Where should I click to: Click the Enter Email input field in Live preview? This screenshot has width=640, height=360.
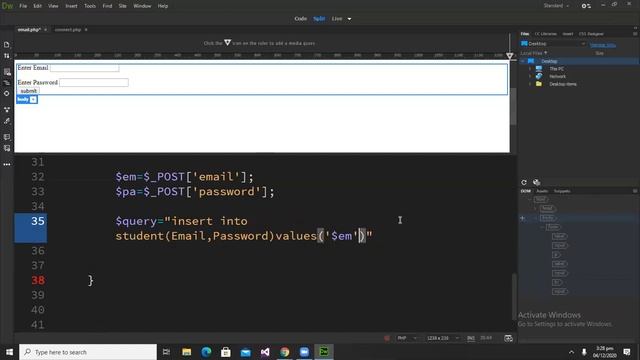pos(84,68)
